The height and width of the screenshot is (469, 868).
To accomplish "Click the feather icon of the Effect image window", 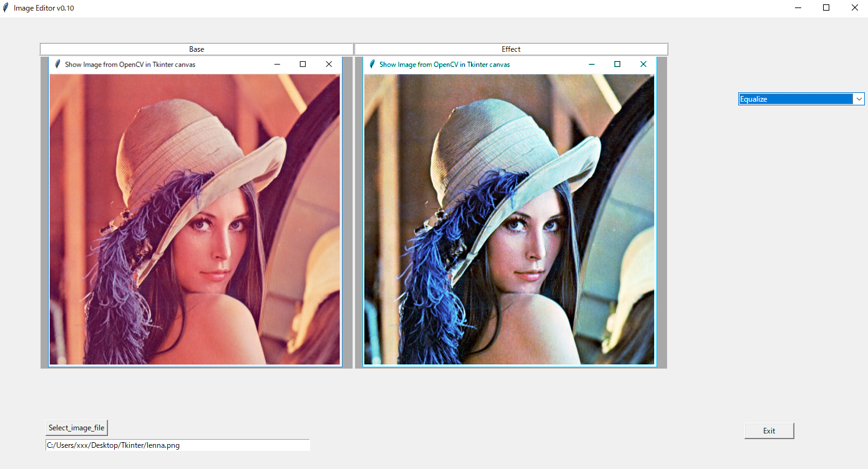I will 373,64.
